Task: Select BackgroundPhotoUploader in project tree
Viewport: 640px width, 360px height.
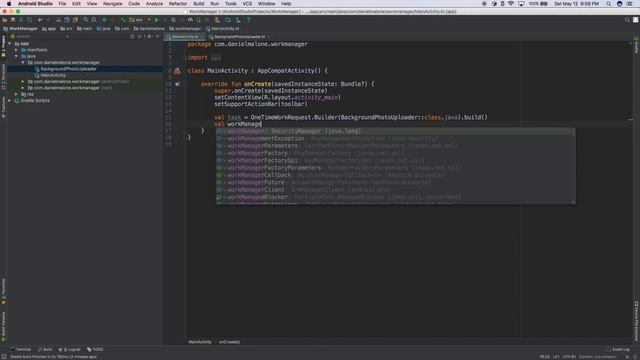Action: (x=69, y=69)
